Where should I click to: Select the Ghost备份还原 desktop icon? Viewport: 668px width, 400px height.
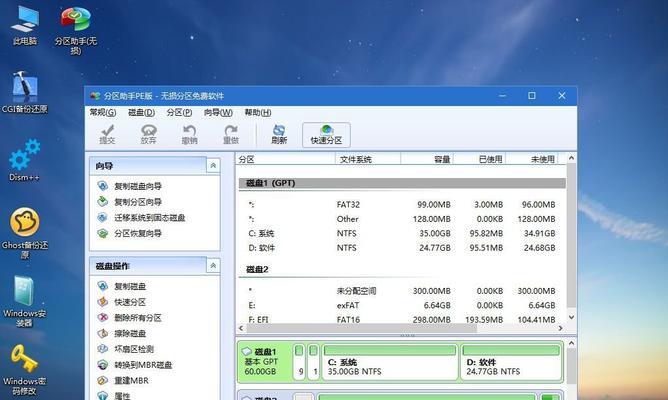tap(24, 230)
